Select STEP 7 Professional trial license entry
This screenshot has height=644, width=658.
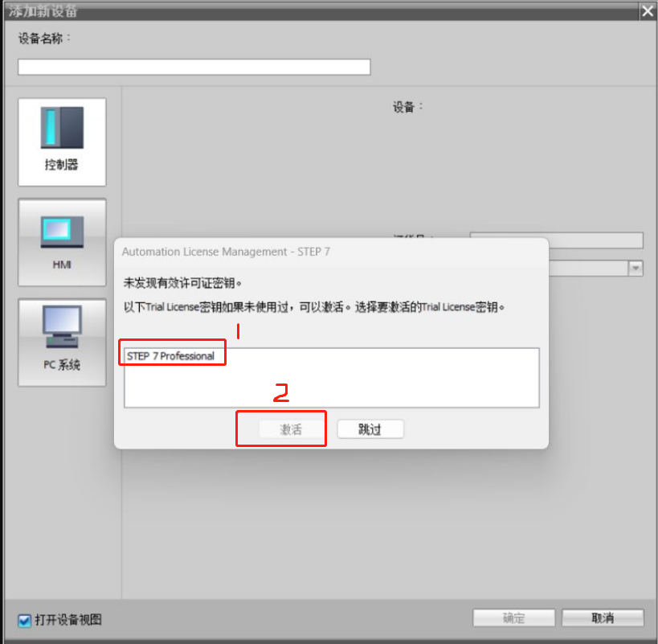[x=171, y=356]
